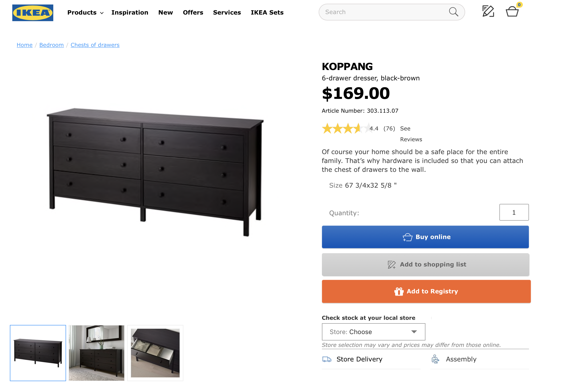
Task: Go to the Offers menu item
Action: pyautogui.click(x=193, y=13)
